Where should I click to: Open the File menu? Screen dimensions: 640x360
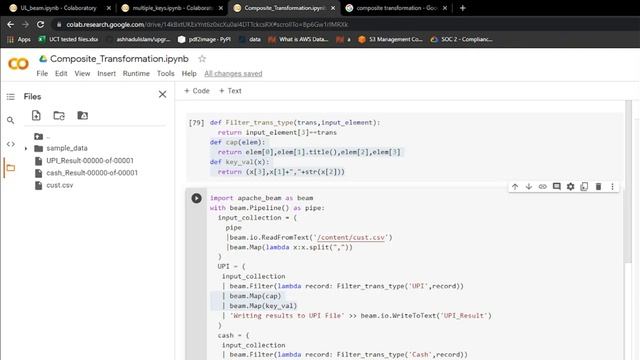[42, 73]
